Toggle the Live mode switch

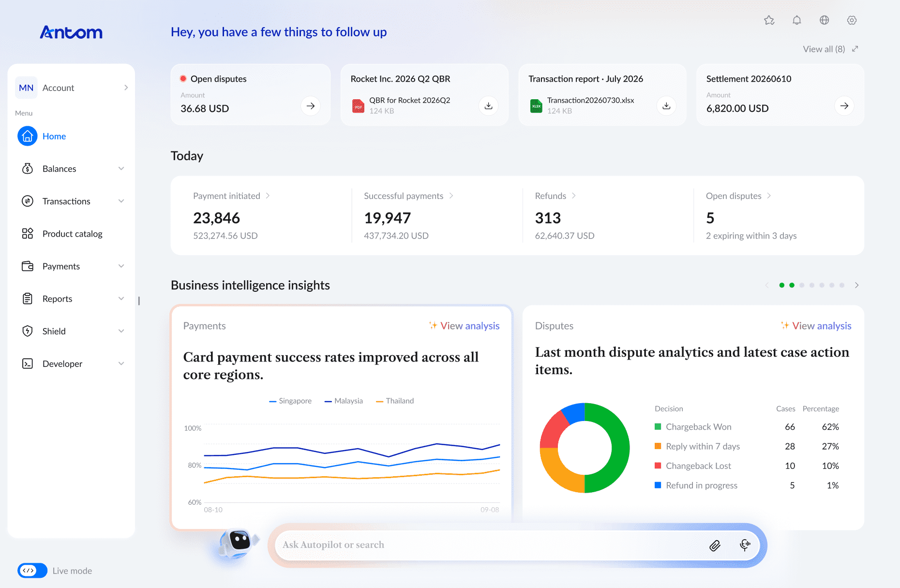pyautogui.click(x=32, y=571)
